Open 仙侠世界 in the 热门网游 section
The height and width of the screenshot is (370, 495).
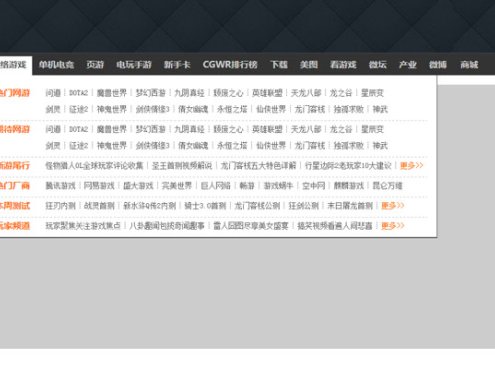[x=271, y=109]
